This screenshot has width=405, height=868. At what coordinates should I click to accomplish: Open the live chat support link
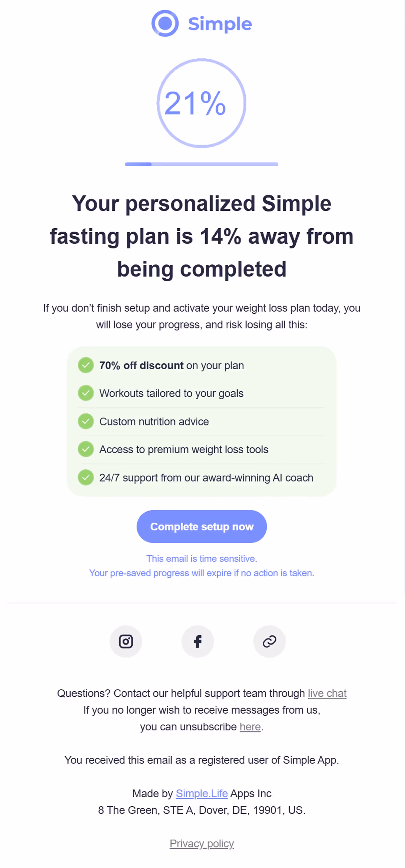[327, 693]
